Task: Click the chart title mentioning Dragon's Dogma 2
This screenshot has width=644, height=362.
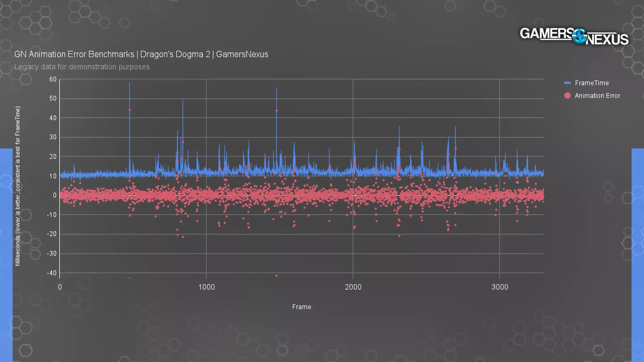Action: 141,54
